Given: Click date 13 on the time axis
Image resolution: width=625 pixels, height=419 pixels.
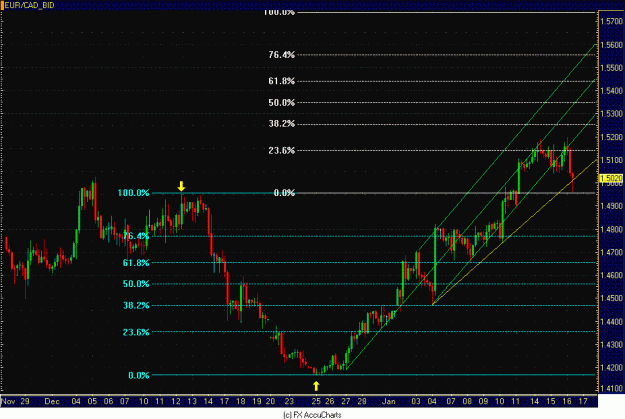Looking at the screenshot, I should (192, 401).
